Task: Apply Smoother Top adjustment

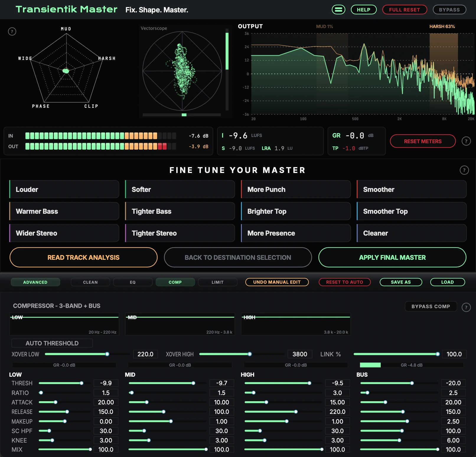Action: [411, 211]
